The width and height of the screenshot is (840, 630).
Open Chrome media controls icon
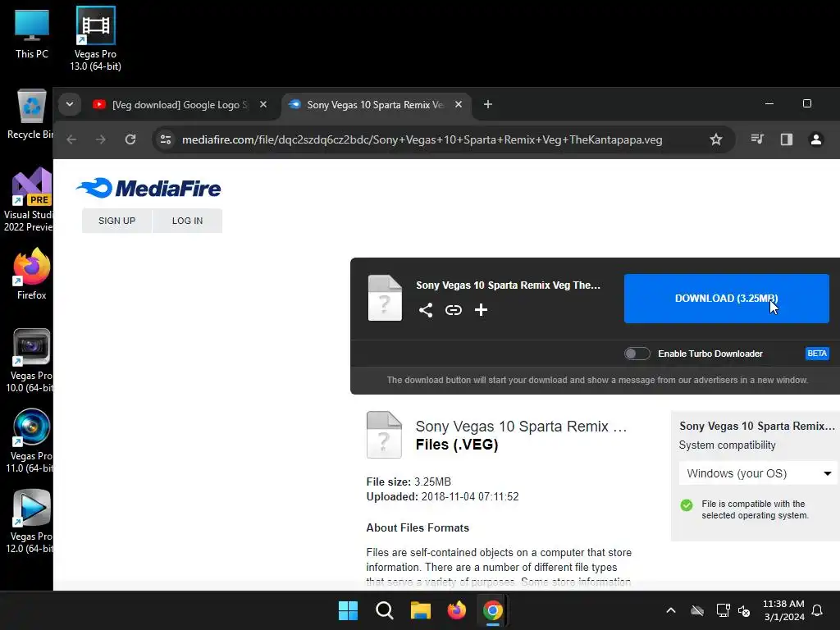[x=757, y=139]
